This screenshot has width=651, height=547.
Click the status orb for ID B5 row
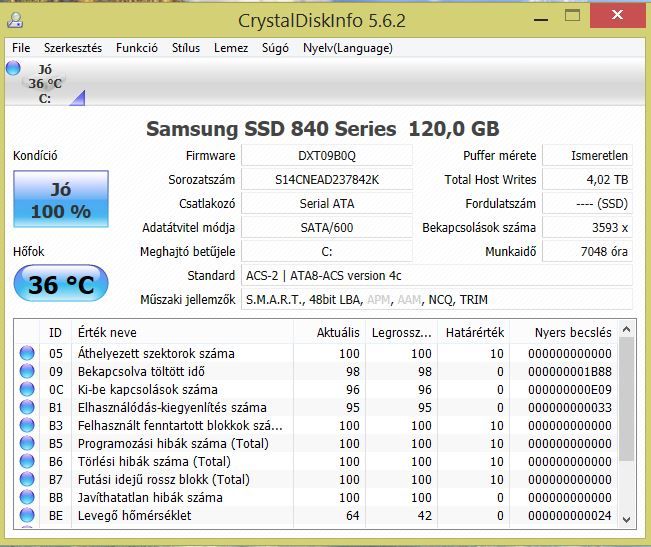pos(27,443)
